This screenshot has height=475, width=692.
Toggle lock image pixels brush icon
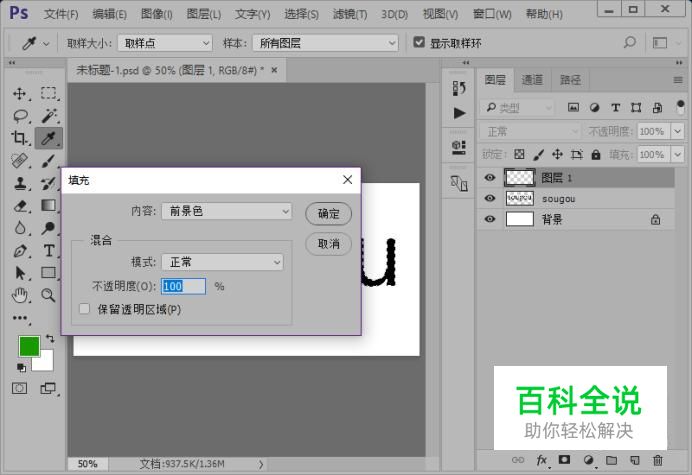tap(538, 154)
